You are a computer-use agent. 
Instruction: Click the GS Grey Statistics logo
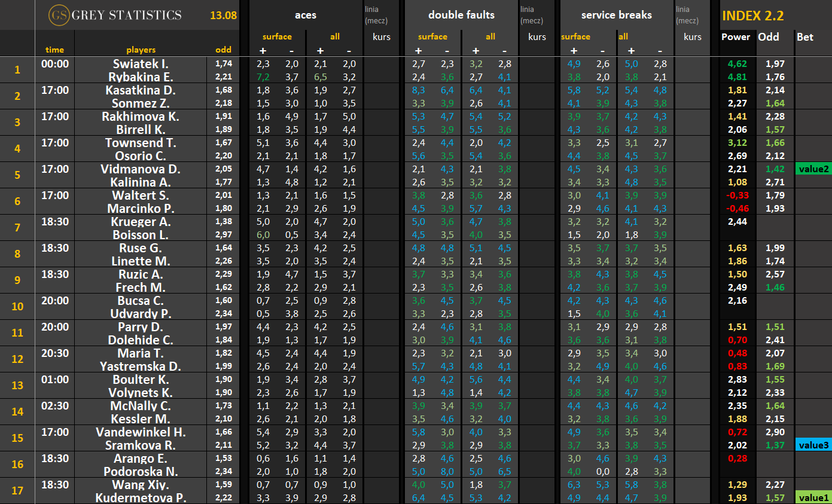click(115, 15)
